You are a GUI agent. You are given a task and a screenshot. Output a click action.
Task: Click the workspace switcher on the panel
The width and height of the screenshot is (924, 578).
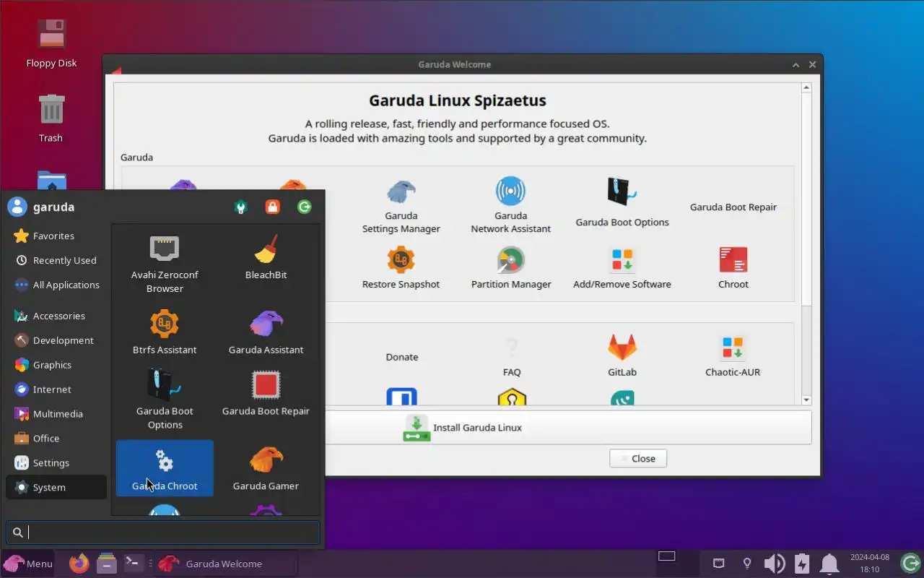667,556
